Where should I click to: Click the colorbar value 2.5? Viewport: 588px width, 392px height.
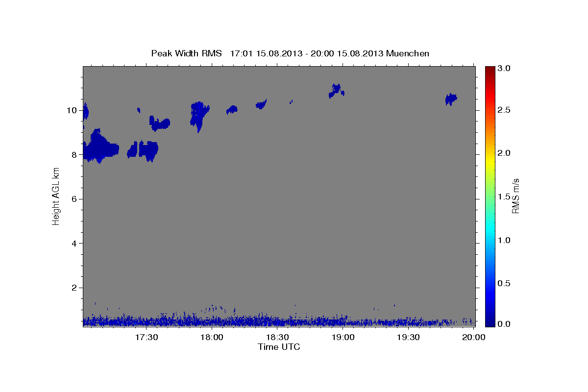(505, 110)
